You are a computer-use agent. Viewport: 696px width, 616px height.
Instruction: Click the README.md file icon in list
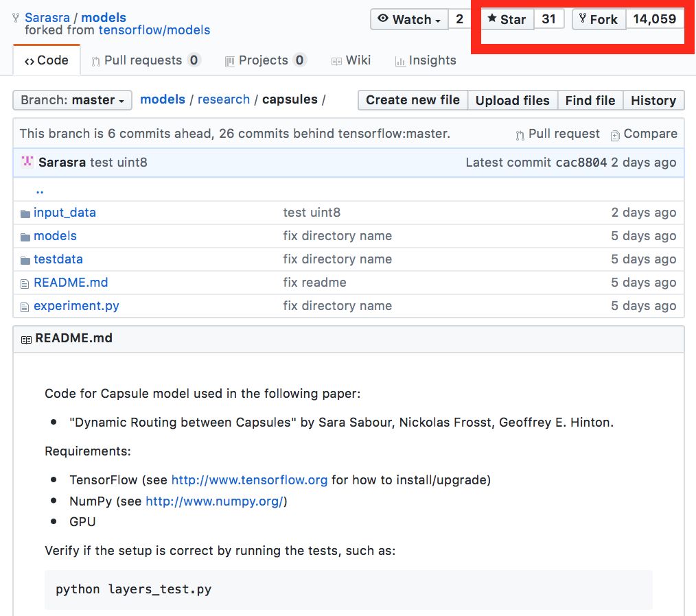pyautogui.click(x=25, y=283)
